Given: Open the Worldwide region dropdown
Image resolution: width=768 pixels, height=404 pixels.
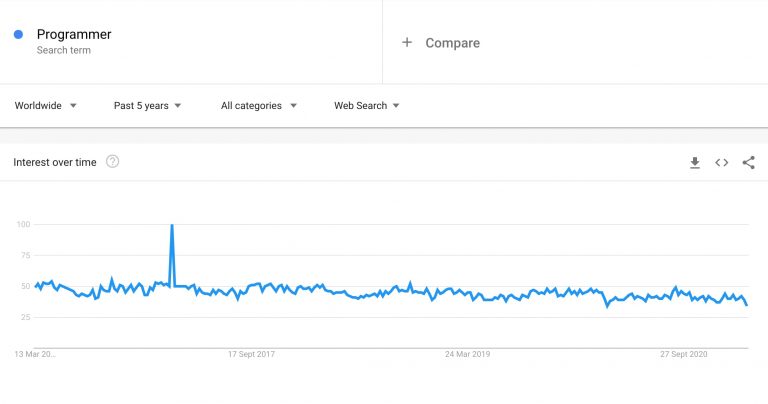Looking at the screenshot, I should coord(45,106).
